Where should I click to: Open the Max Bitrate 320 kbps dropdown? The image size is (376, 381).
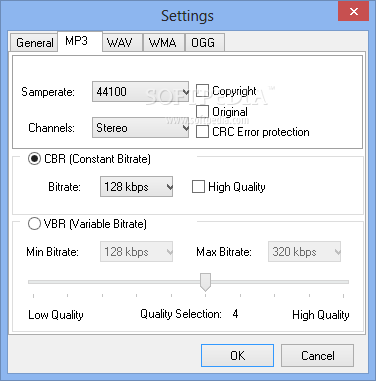coord(304,252)
